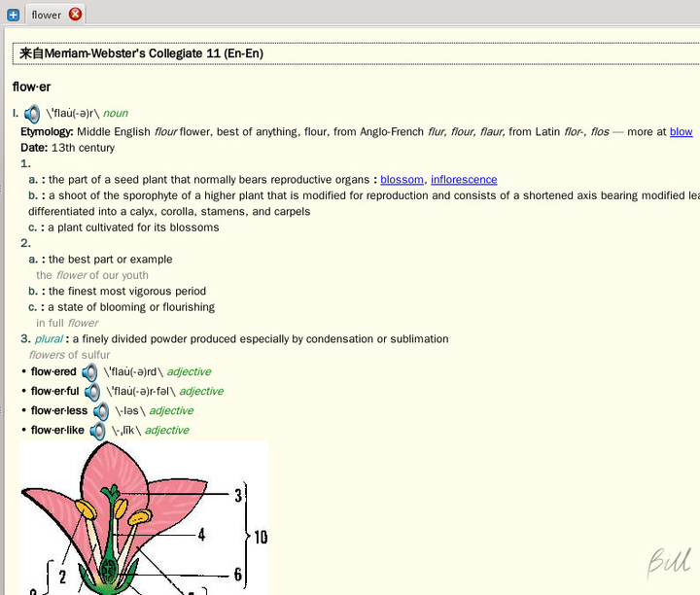Follow the blow link in etymology
The width and height of the screenshot is (700, 595).
pos(681,132)
